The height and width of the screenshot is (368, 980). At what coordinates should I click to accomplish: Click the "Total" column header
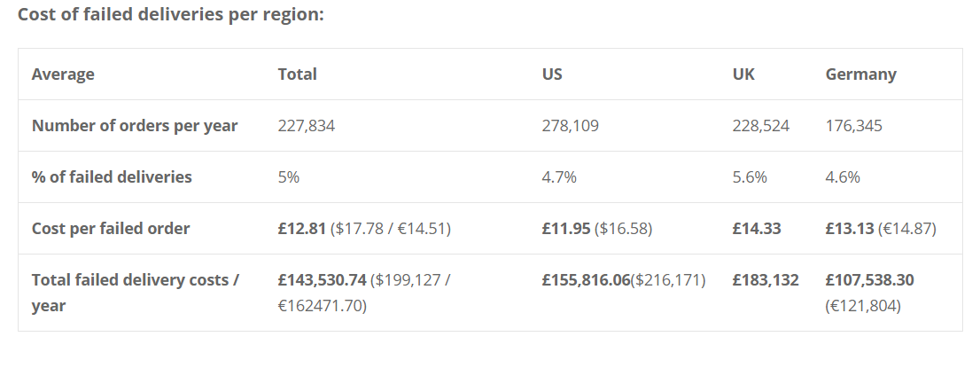(x=297, y=74)
